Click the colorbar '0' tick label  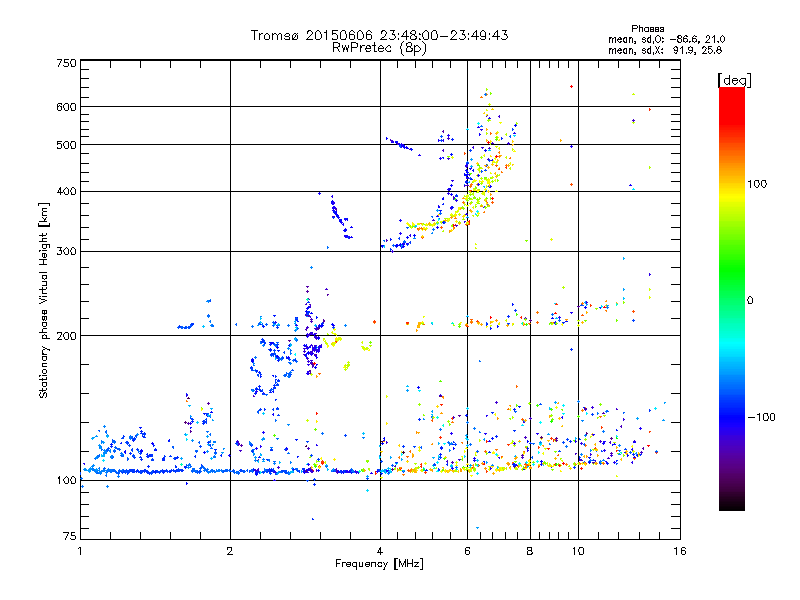pyautogui.click(x=750, y=301)
